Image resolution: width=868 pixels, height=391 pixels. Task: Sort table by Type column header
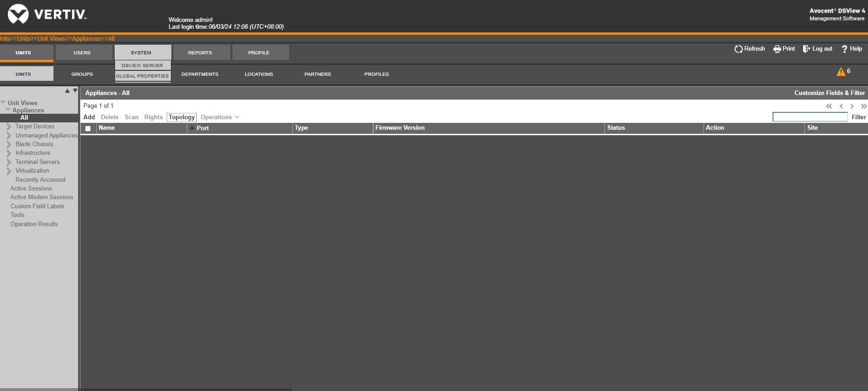302,128
